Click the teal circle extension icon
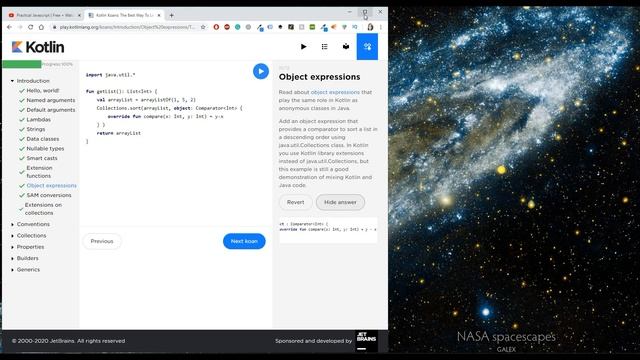 click(x=238, y=27)
